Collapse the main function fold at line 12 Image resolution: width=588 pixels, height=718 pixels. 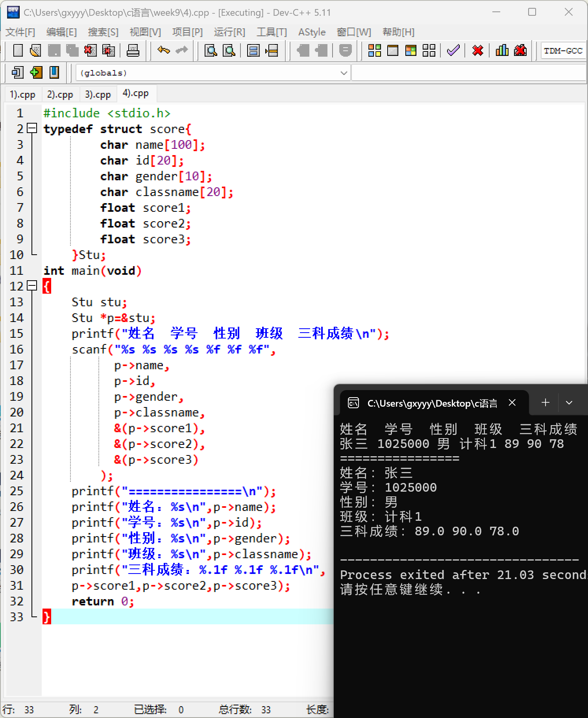click(x=32, y=286)
